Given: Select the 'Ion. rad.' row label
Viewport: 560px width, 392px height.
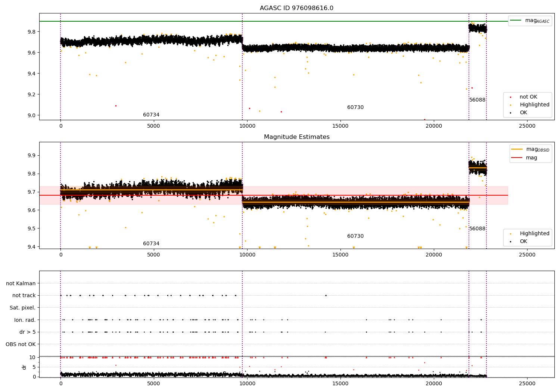Looking at the screenshot, I should pos(25,320).
